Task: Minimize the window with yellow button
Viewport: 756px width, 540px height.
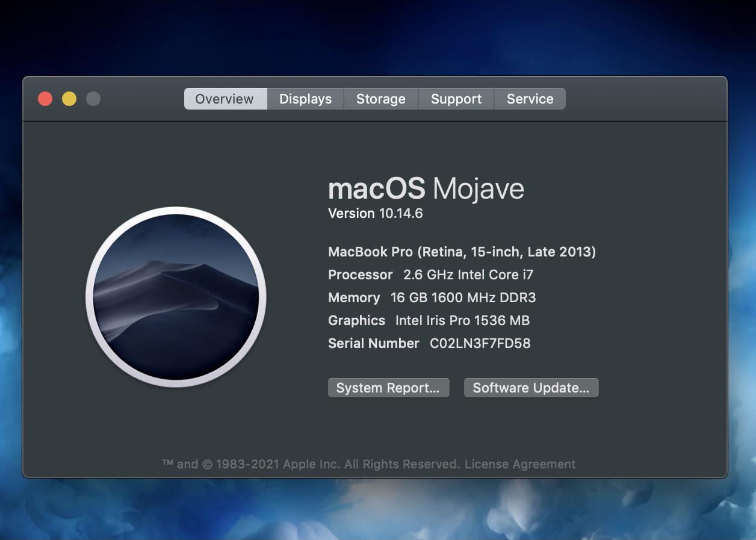Action: (x=69, y=99)
